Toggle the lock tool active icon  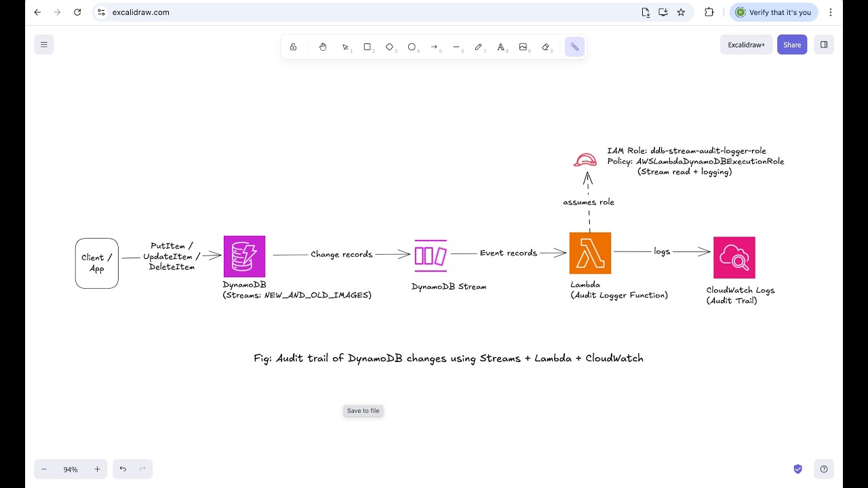(x=293, y=47)
